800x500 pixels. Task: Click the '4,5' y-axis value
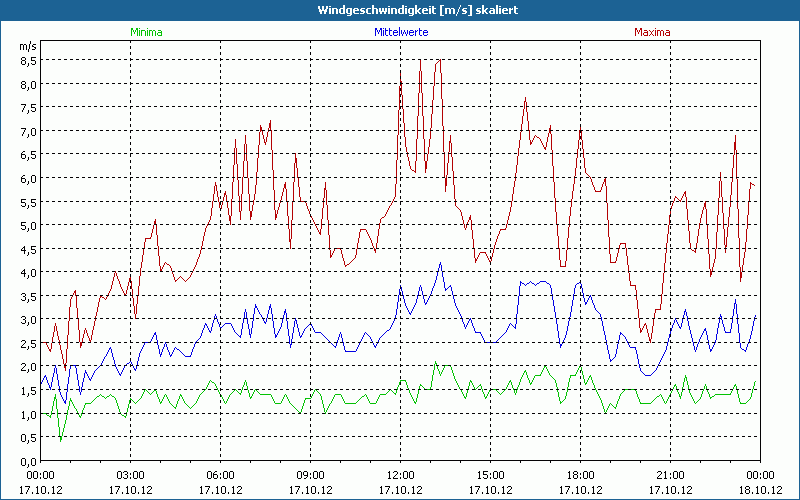tap(29, 249)
